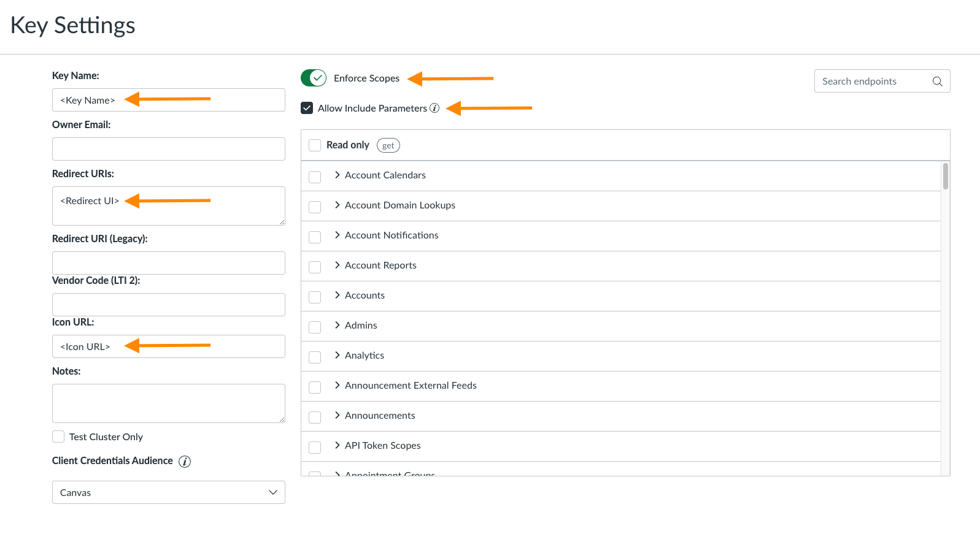This screenshot has height=534, width=980.
Task: Check the Account Notifications checkbox
Action: 315,237
